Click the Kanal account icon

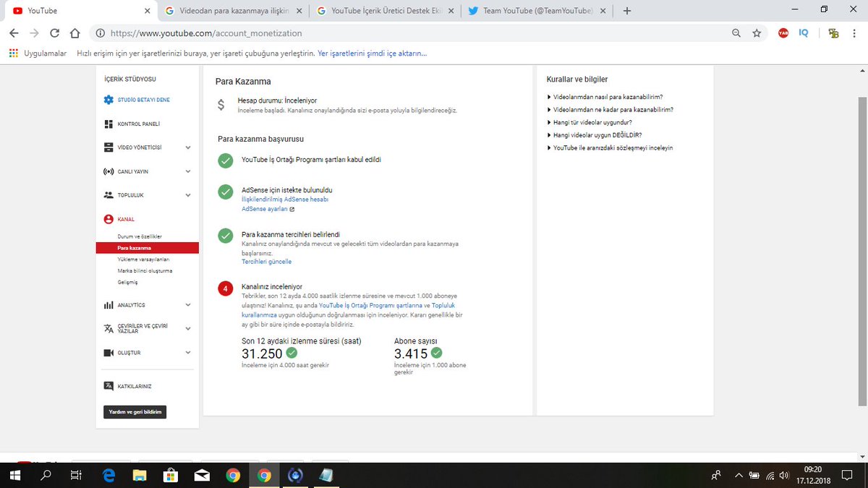pyautogui.click(x=109, y=219)
